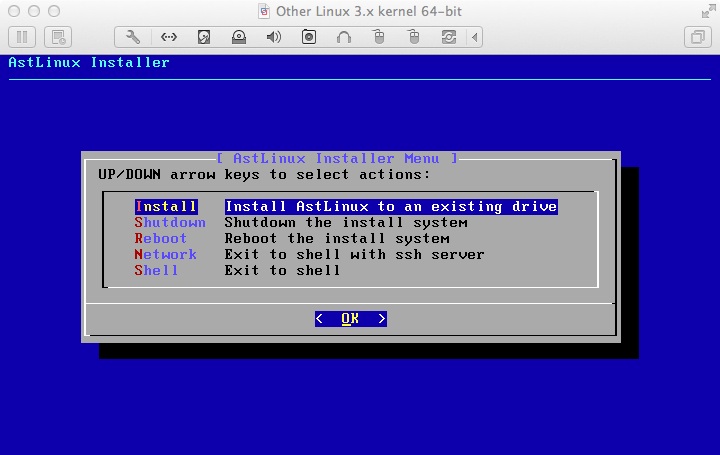This screenshot has width=720, height=455.
Task: Click the OK button
Action: pyautogui.click(x=351, y=319)
